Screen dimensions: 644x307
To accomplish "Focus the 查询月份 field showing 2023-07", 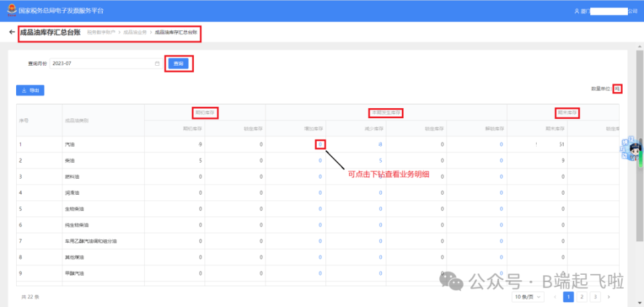I will (106, 64).
